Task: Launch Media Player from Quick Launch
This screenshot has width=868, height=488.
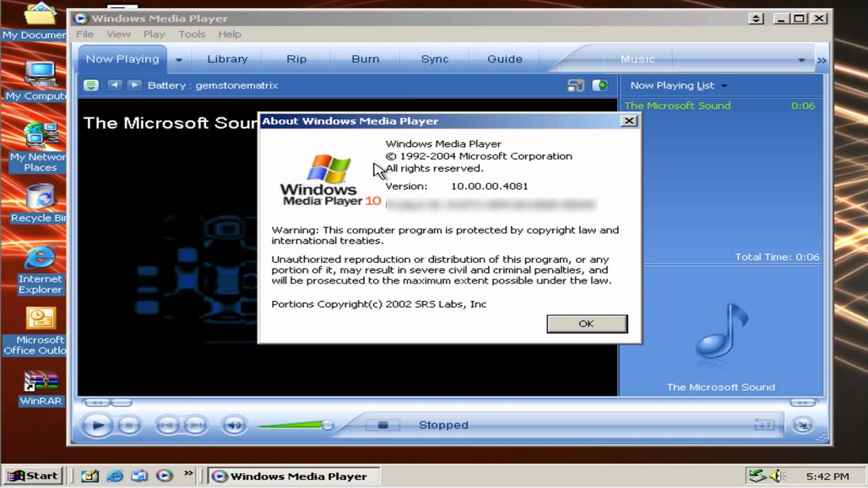Action: click(164, 476)
